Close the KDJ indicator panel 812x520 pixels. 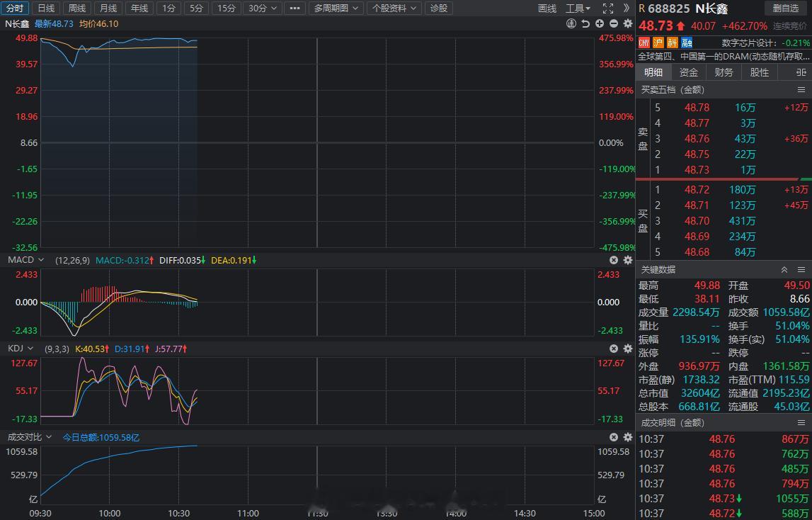614,349
